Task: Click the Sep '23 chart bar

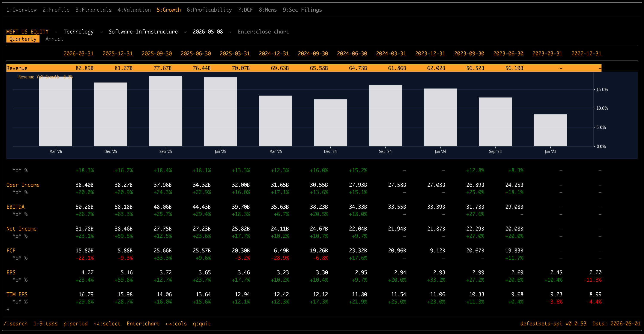Action: 495,122
